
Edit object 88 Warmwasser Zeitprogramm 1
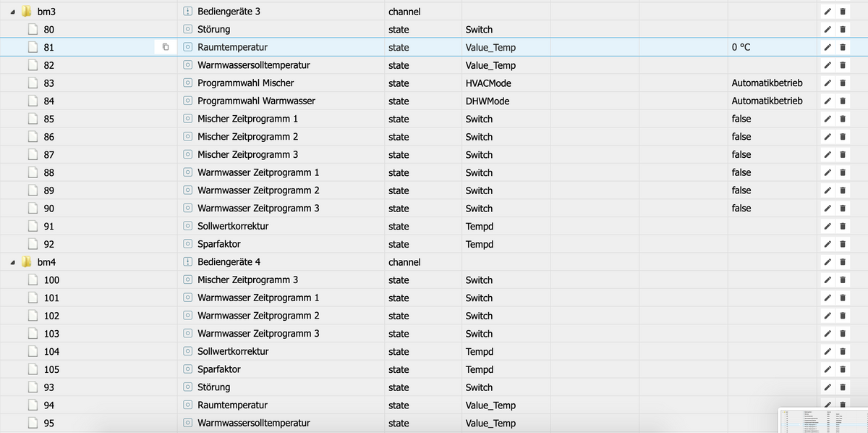[x=828, y=172]
